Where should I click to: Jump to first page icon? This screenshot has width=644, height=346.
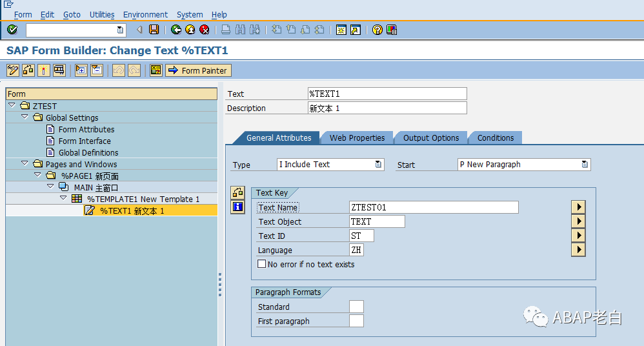[x=277, y=30]
